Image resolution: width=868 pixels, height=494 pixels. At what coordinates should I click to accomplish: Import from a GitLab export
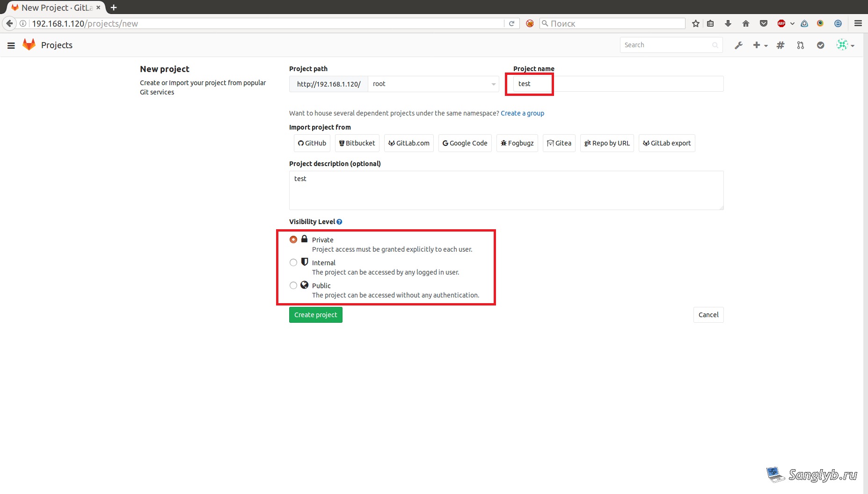(667, 143)
